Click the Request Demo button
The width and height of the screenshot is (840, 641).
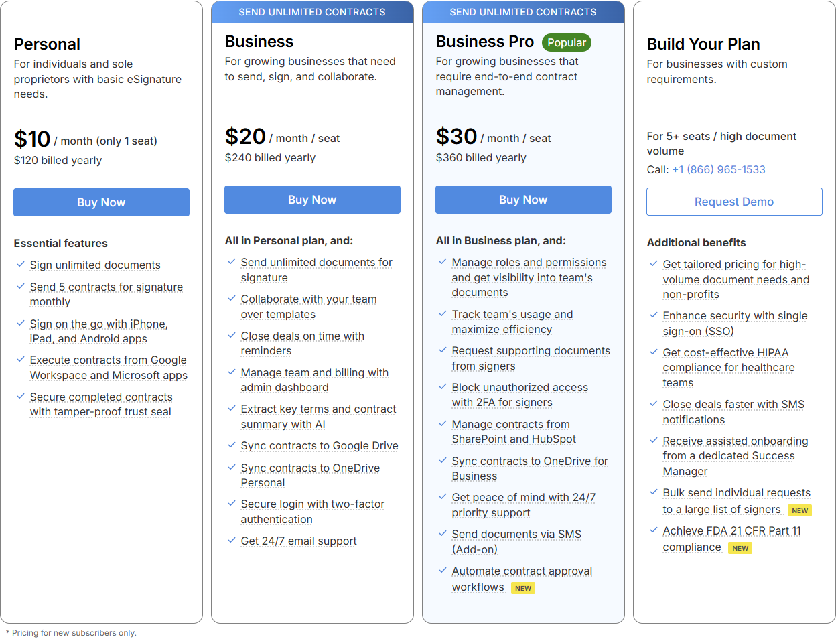(734, 202)
